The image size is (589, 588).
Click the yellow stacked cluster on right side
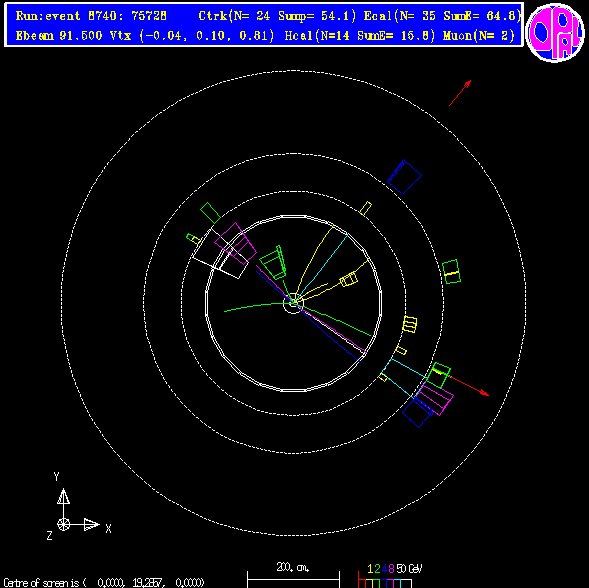click(x=410, y=324)
